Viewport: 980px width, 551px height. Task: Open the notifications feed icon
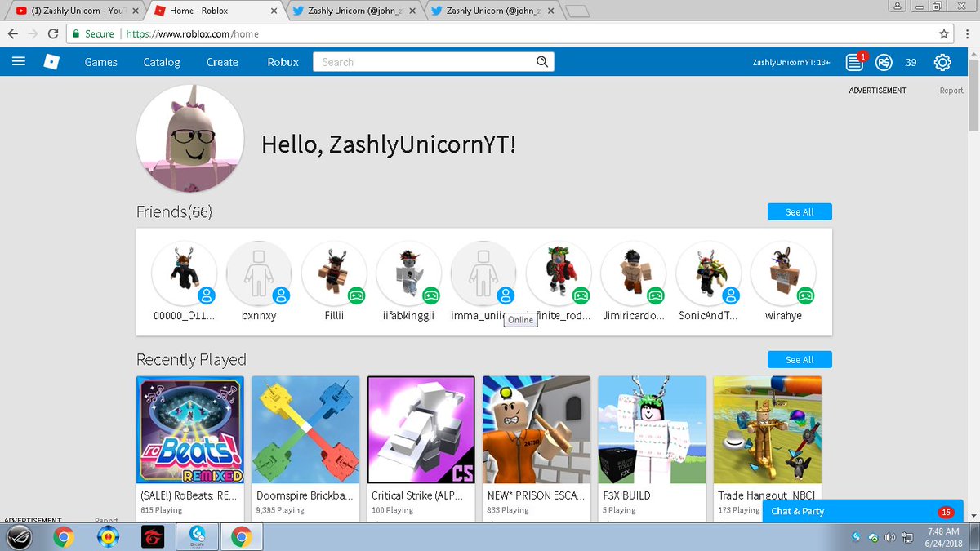point(854,62)
